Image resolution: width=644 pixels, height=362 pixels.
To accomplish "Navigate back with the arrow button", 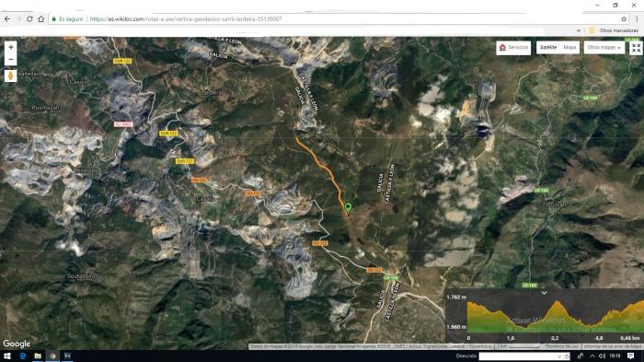I will coord(7,19).
